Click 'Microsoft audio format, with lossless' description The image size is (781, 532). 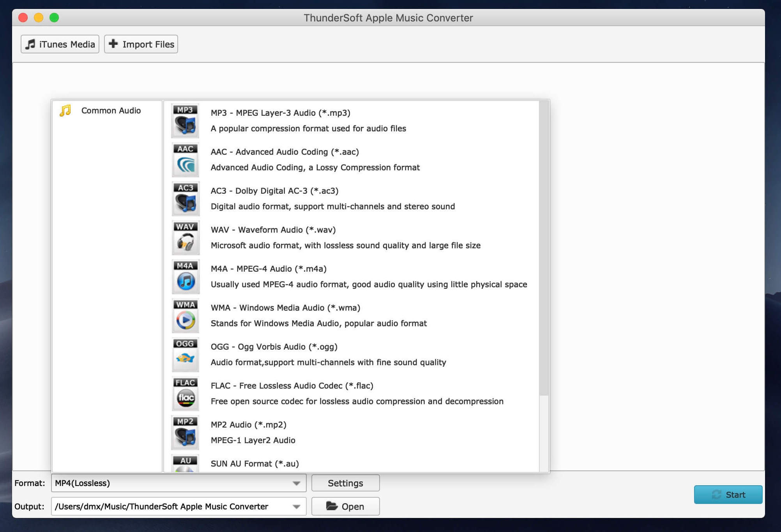pos(346,245)
